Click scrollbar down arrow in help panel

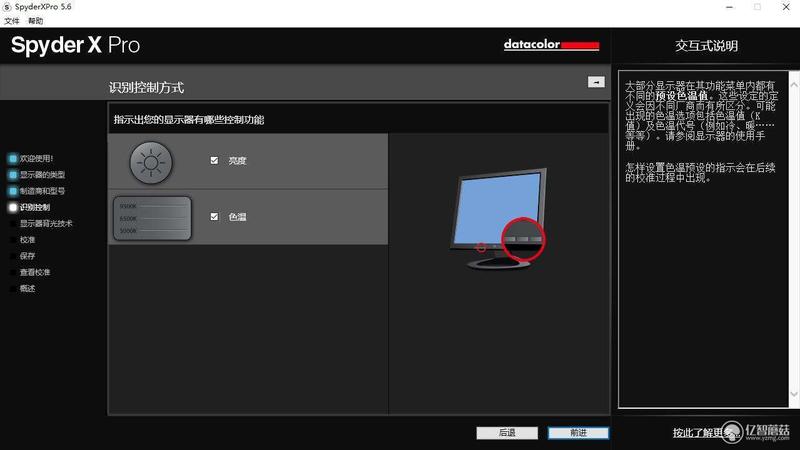pyautogui.click(x=794, y=394)
